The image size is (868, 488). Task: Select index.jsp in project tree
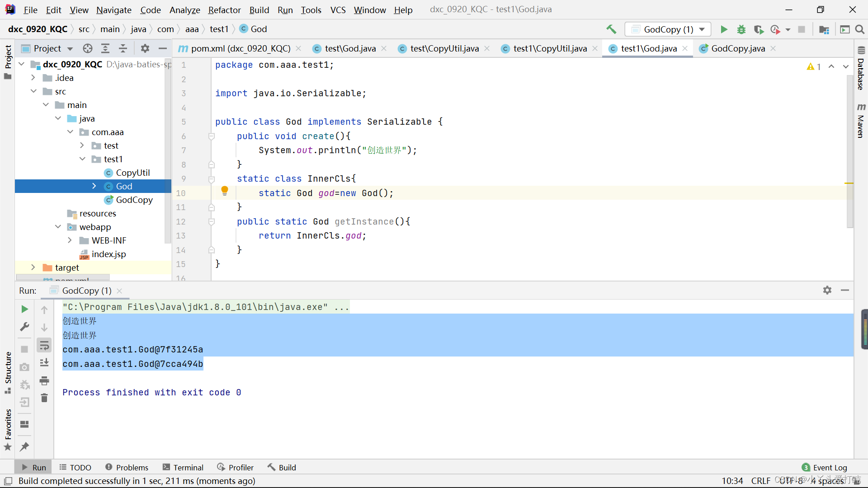(x=108, y=254)
